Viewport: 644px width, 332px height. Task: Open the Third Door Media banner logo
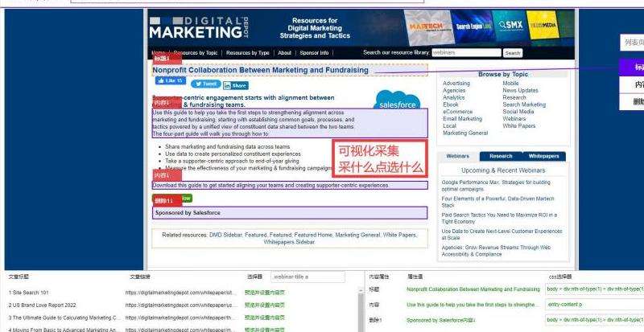(x=543, y=25)
